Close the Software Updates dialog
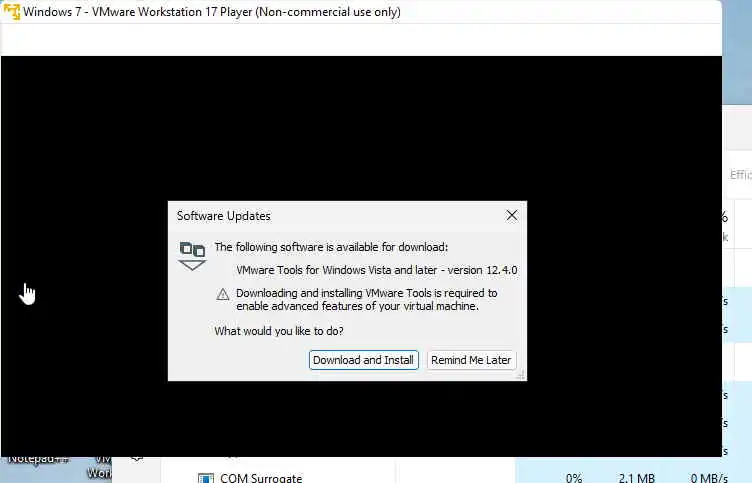Screen dimensions: 752x483 (512, 216)
